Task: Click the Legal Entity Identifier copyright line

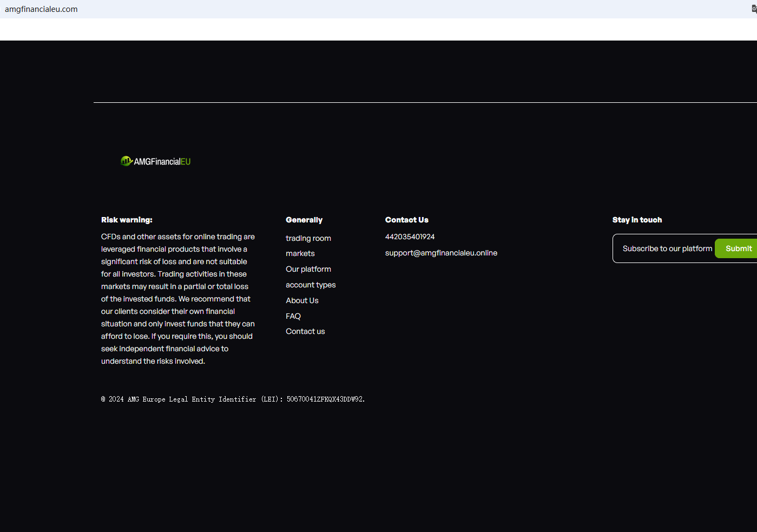Action: [x=233, y=399]
